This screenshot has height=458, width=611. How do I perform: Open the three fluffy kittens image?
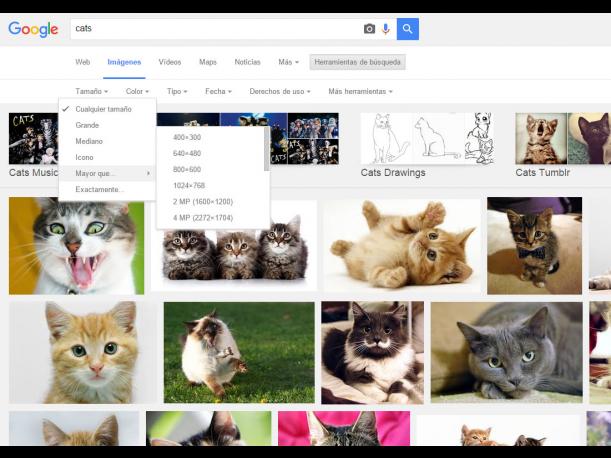point(235,255)
